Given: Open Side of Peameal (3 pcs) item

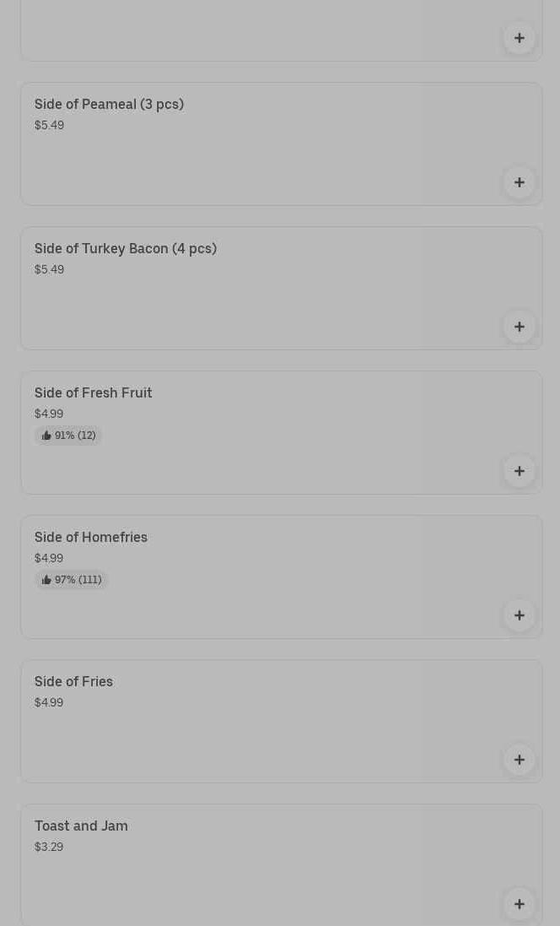Looking at the screenshot, I should 109,104.
